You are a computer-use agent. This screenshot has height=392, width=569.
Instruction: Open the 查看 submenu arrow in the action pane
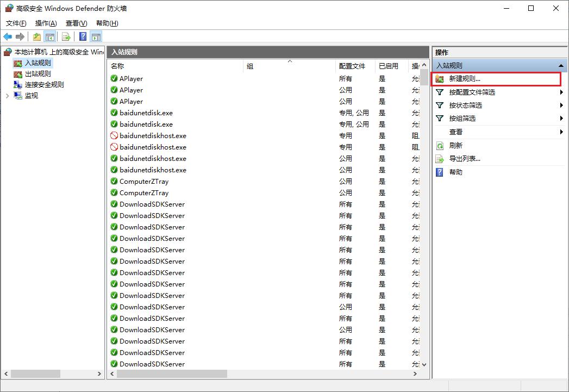[563, 132]
